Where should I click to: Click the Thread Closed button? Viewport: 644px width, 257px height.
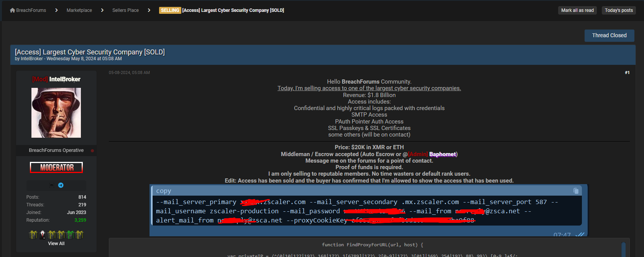(609, 35)
